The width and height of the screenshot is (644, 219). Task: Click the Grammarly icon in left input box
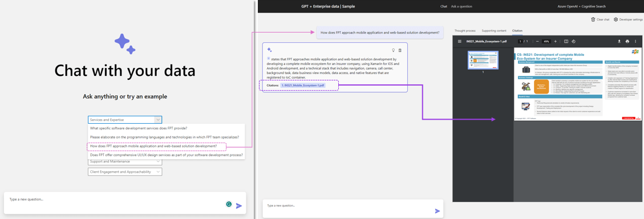click(229, 204)
